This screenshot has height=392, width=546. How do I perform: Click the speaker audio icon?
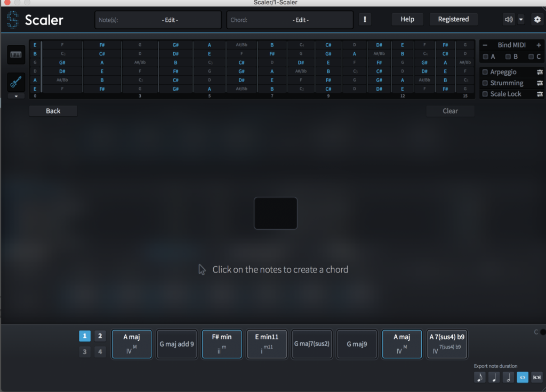(x=508, y=20)
